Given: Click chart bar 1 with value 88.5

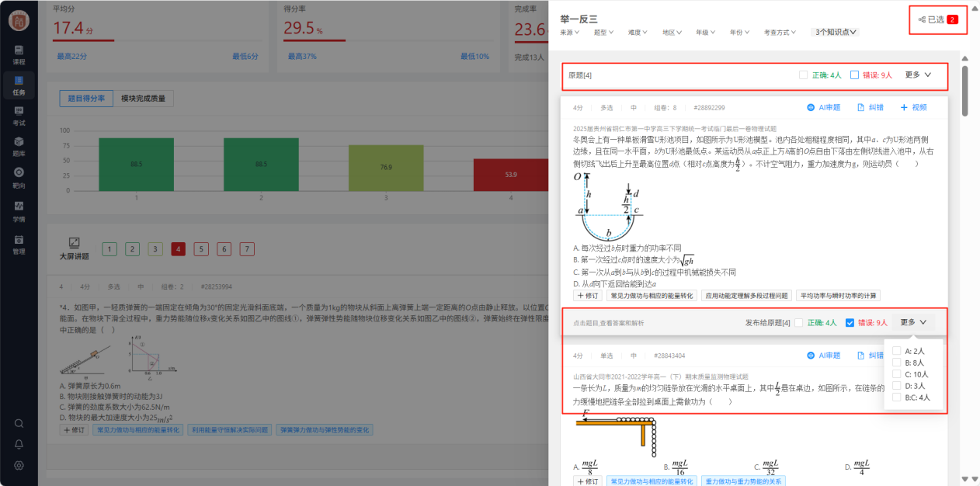Looking at the screenshot, I should [x=136, y=165].
